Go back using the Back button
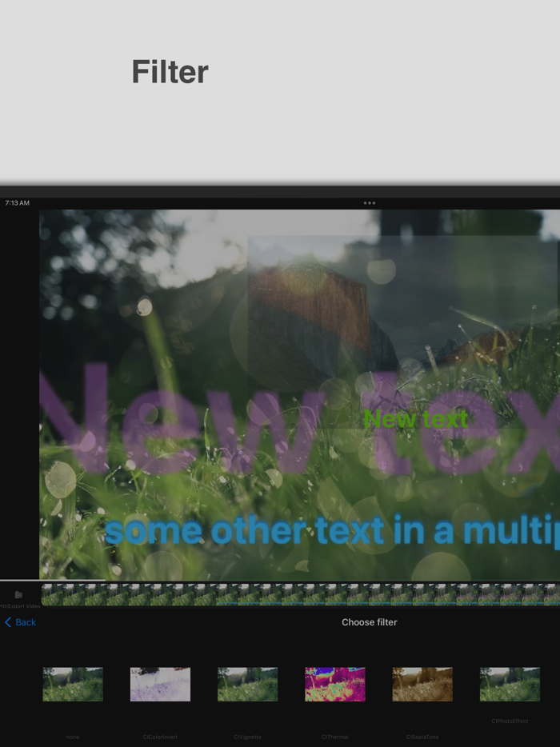This screenshot has width=560, height=747. 21,622
